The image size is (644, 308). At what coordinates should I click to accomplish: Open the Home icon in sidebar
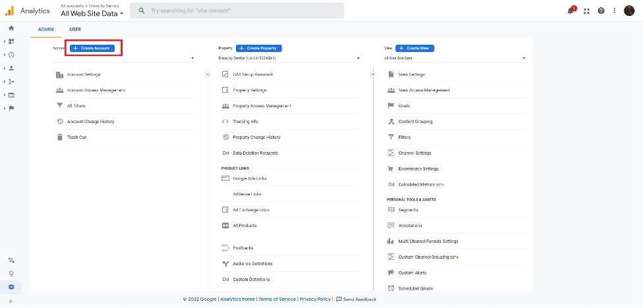point(11,28)
